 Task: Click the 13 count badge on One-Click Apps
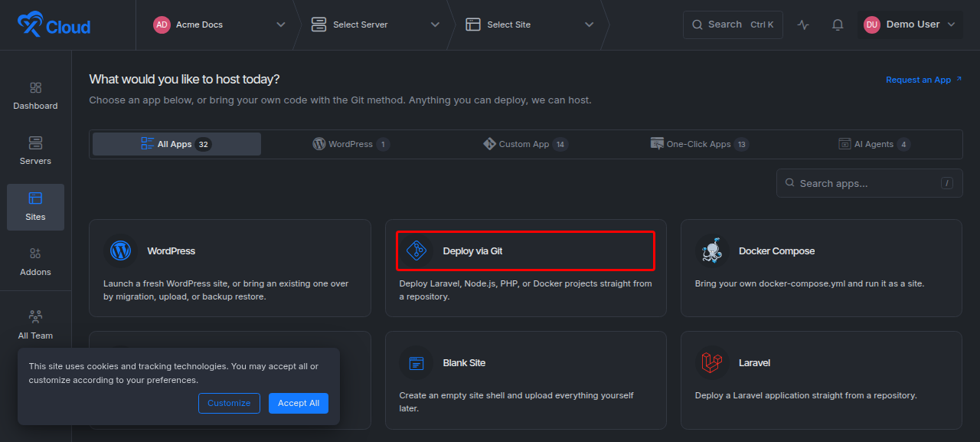[741, 144]
